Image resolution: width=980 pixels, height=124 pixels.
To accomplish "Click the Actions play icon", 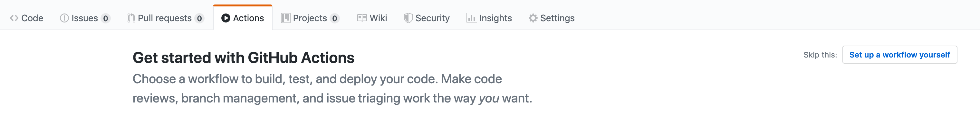I will (226, 18).
